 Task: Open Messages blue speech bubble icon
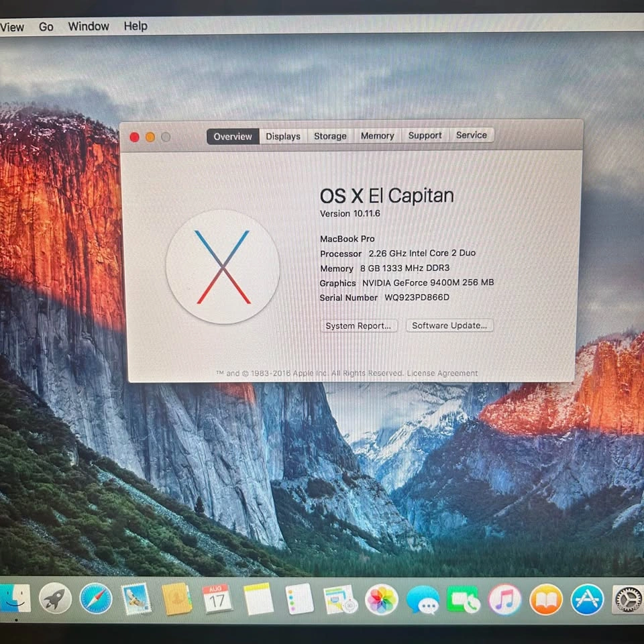(x=423, y=600)
